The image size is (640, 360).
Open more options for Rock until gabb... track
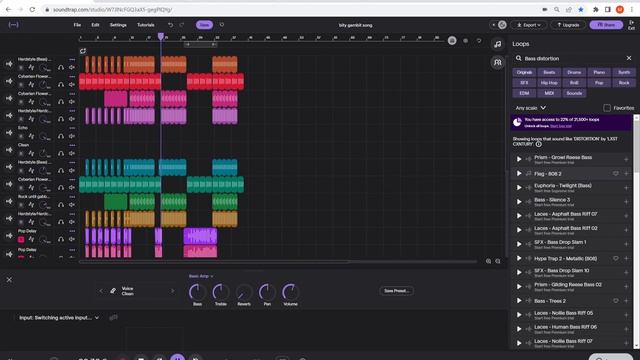pyautogui.click(x=72, y=197)
